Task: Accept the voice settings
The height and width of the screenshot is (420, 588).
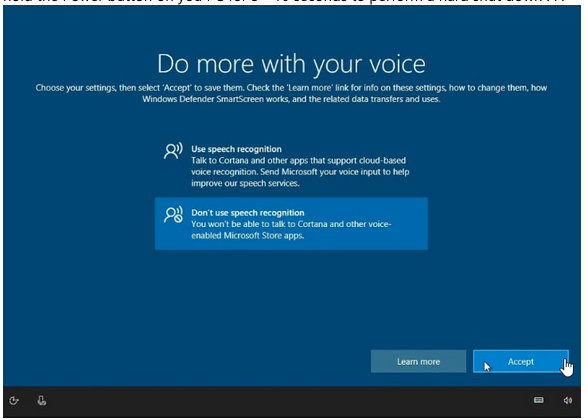Action: tap(520, 362)
